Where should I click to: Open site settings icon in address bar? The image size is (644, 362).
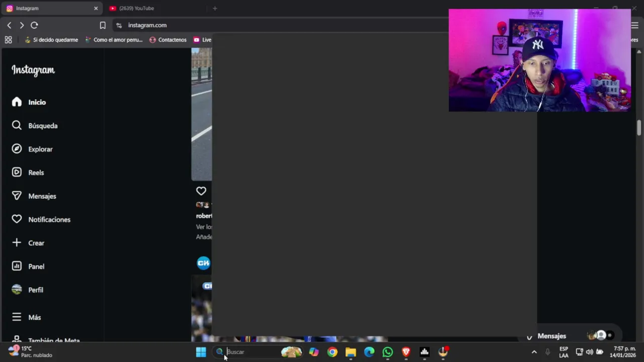click(119, 25)
